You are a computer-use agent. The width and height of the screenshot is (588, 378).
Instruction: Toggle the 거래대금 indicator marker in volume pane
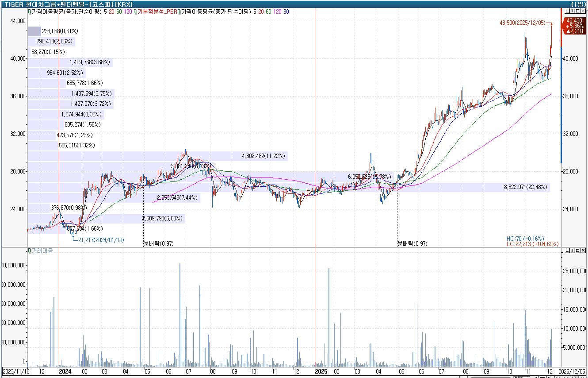click(30, 251)
